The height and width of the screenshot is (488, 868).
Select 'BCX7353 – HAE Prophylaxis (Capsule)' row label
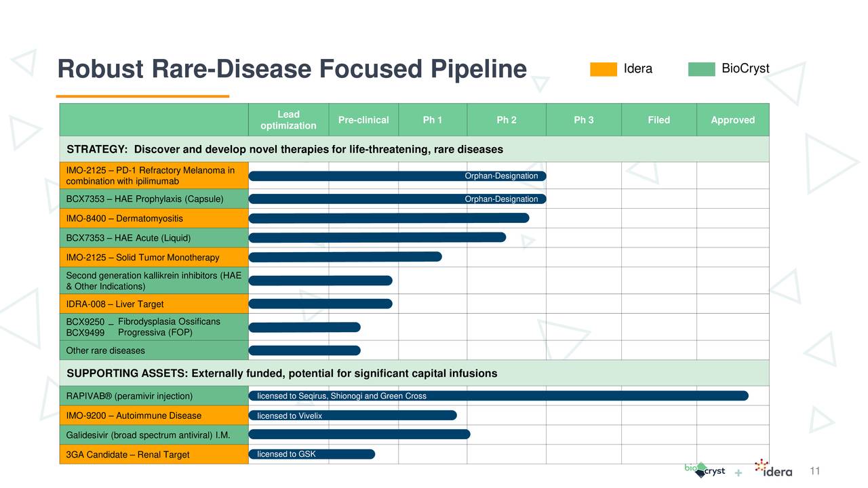(x=154, y=199)
